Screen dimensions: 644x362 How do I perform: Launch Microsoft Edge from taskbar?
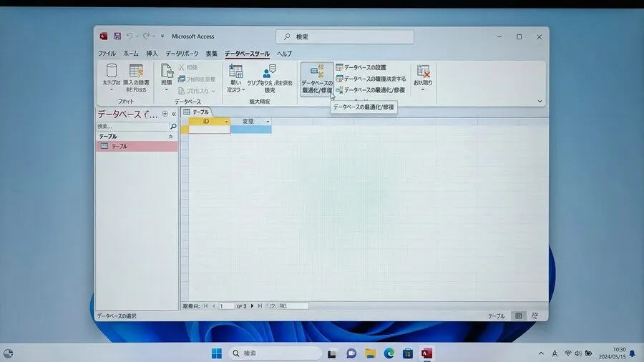pyautogui.click(x=389, y=353)
